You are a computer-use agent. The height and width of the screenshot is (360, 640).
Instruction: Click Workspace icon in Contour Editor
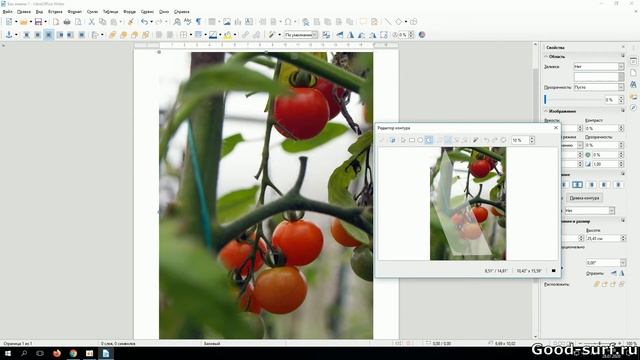click(x=393, y=140)
